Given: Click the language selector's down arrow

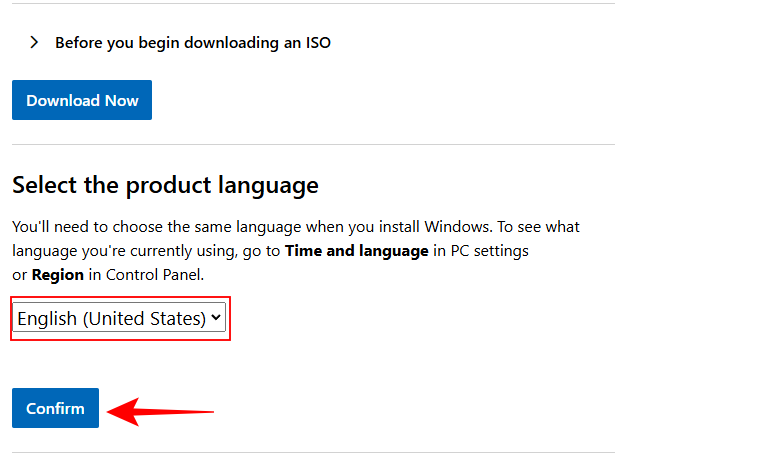Looking at the screenshot, I should click(x=217, y=318).
